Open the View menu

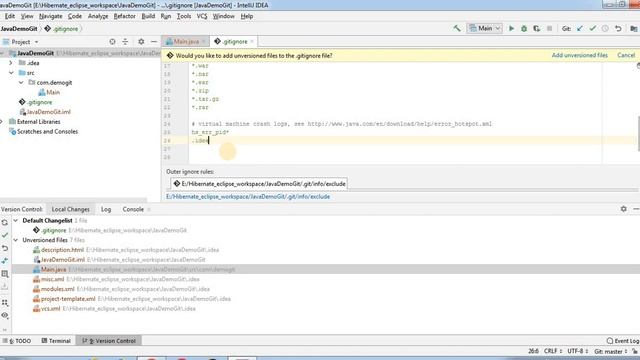click(27, 16)
